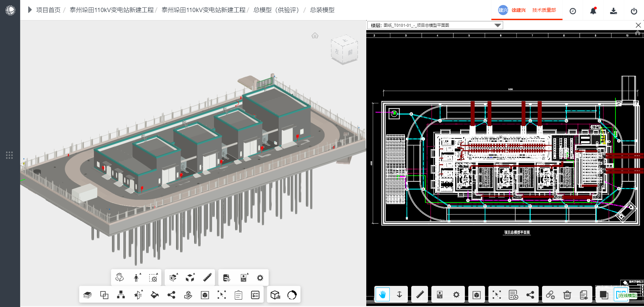644x307 pixels.
Task: Click the add link icon in drawing toolbar
Action: click(x=550, y=295)
